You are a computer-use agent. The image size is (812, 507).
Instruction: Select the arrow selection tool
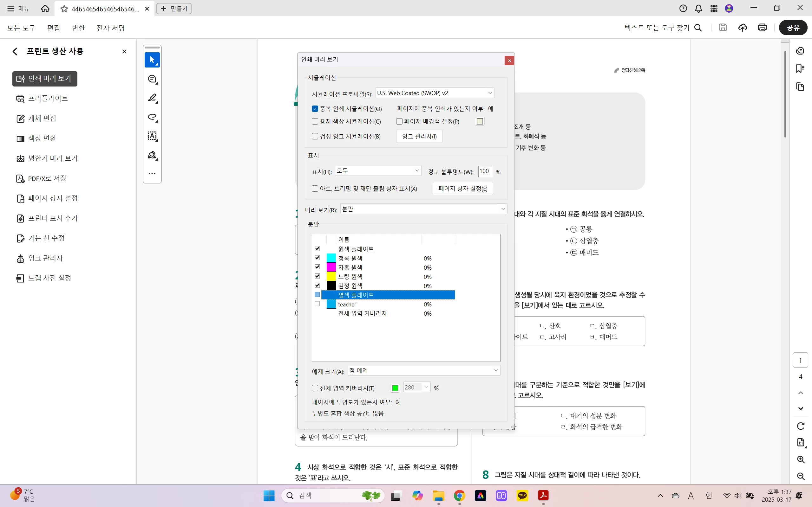(152, 60)
